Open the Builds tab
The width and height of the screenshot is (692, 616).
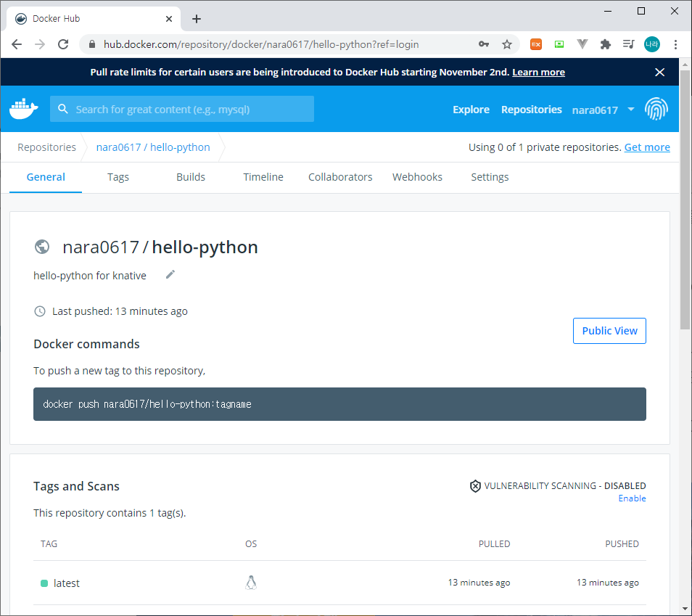click(x=191, y=177)
